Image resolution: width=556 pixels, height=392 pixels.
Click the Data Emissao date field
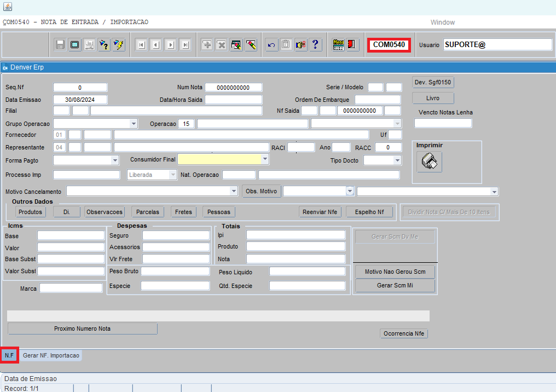coord(80,100)
